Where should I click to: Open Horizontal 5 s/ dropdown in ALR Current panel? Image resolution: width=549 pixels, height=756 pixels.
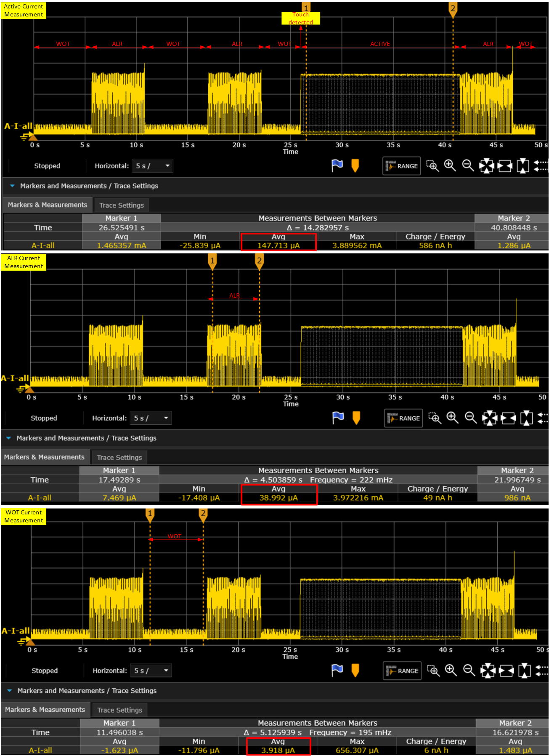pos(151,418)
